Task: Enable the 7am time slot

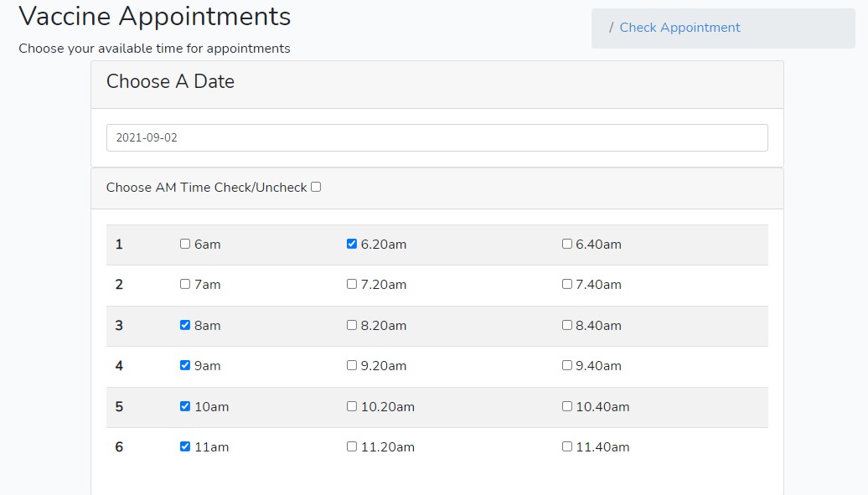Action: click(x=184, y=285)
